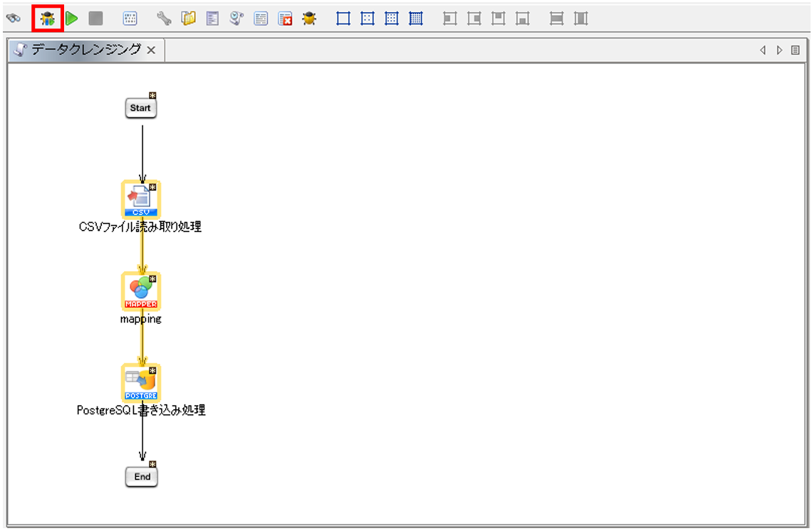Screen dimensions: 812x531
Task: Open the wrench settings tool
Action: (164, 19)
